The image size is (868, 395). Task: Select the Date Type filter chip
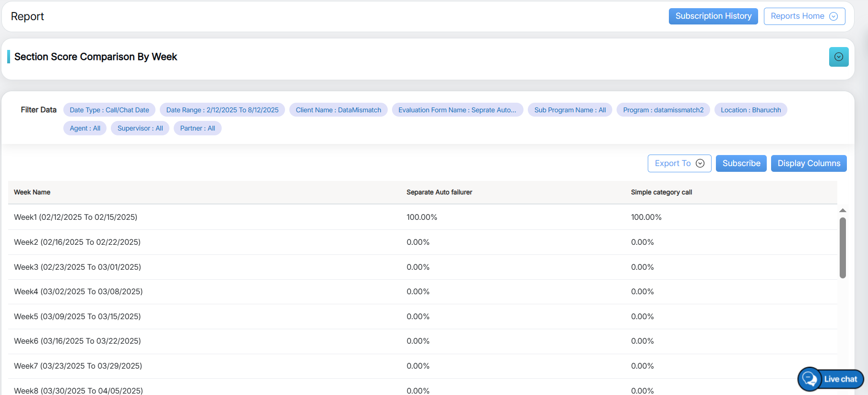tap(109, 110)
